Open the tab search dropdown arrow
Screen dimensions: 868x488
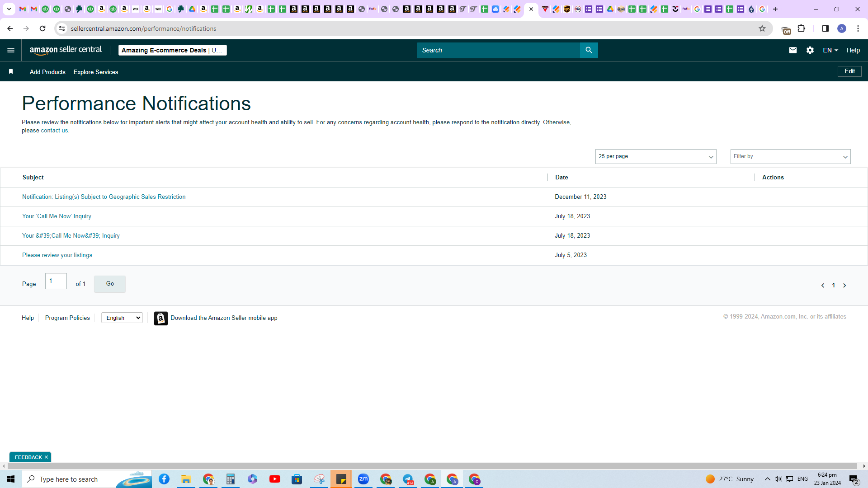[9, 9]
